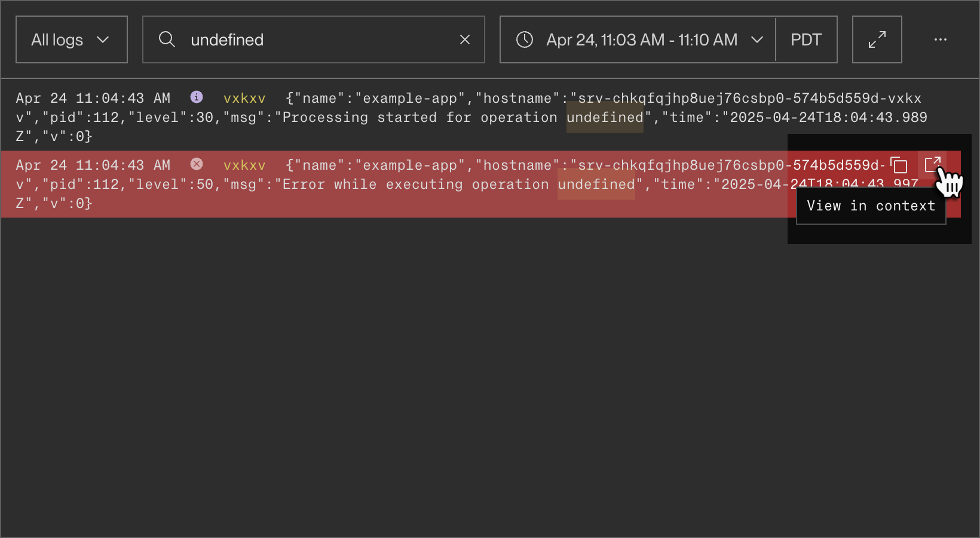980x538 pixels.
Task: Click the search magnifier icon
Action: (x=167, y=39)
